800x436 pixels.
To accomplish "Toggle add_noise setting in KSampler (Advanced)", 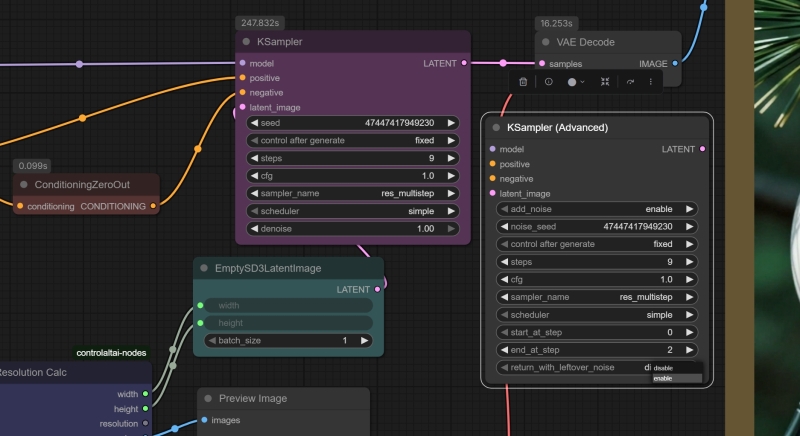I will click(x=596, y=209).
